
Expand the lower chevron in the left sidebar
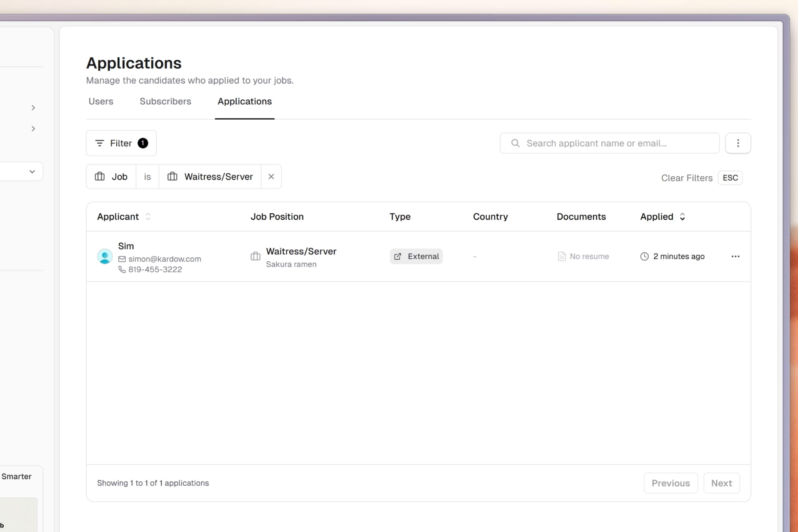(x=33, y=128)
